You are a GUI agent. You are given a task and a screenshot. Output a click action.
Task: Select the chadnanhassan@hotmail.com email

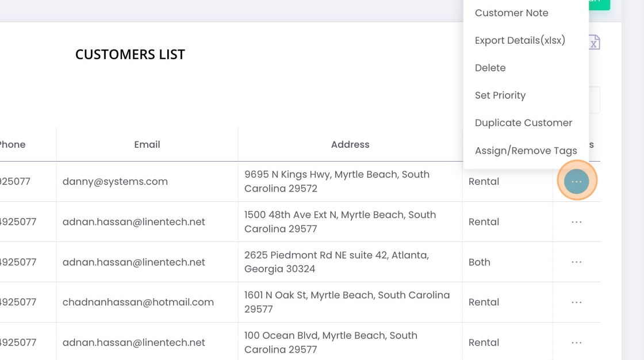click(138, 302)
